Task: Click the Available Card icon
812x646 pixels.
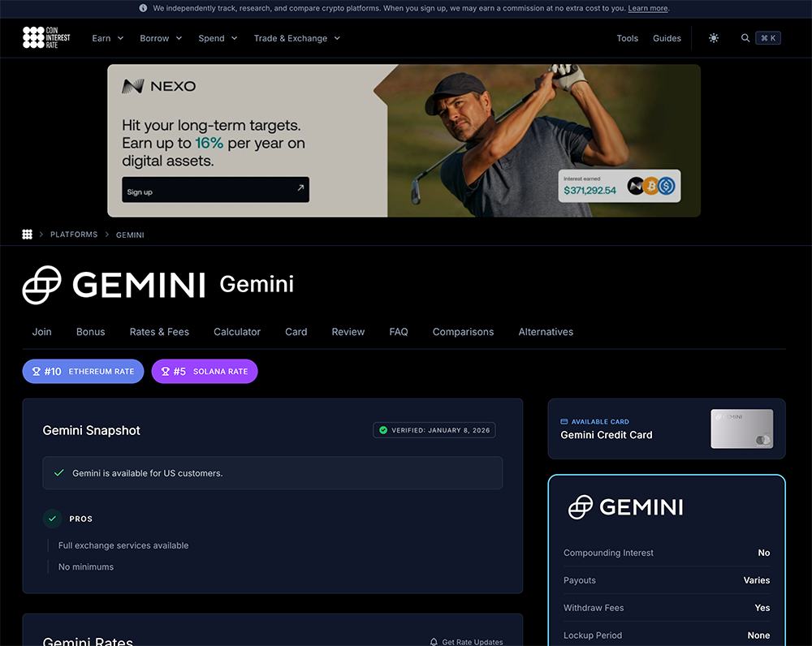Action: [564, 421]
